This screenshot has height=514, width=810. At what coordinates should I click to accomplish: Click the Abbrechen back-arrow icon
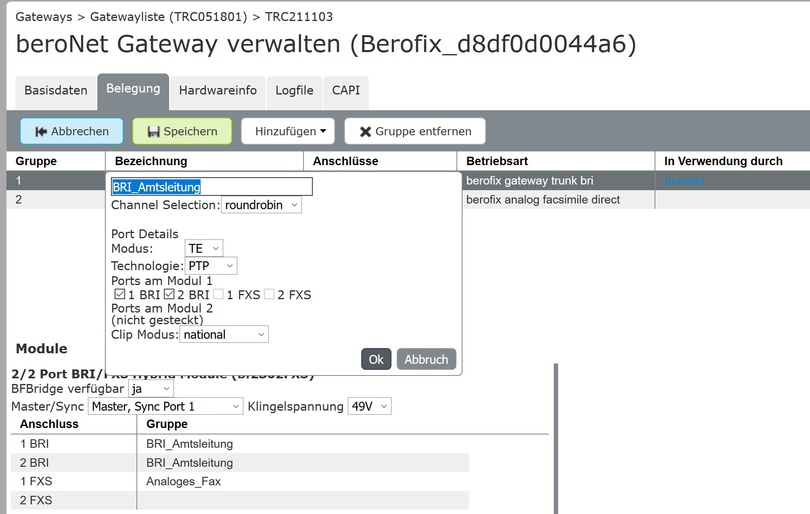pyautogui.click(x=41, y=132)
